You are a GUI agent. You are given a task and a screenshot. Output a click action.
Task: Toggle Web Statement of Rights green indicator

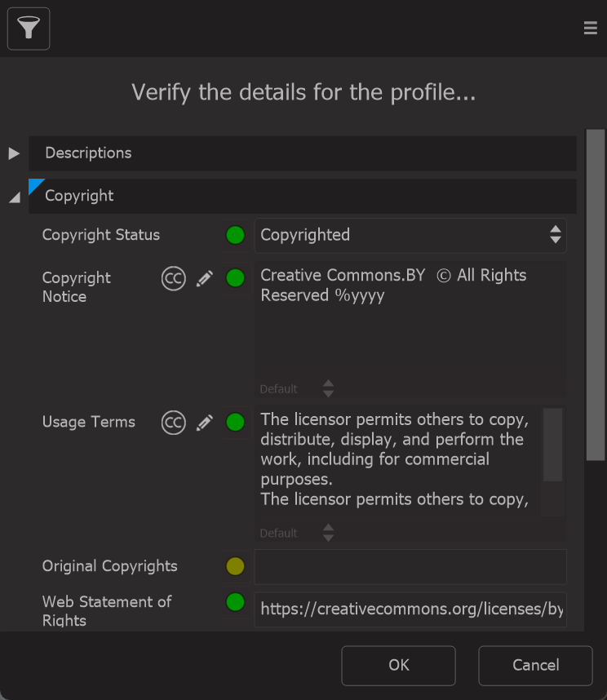[x=235, y=602]
